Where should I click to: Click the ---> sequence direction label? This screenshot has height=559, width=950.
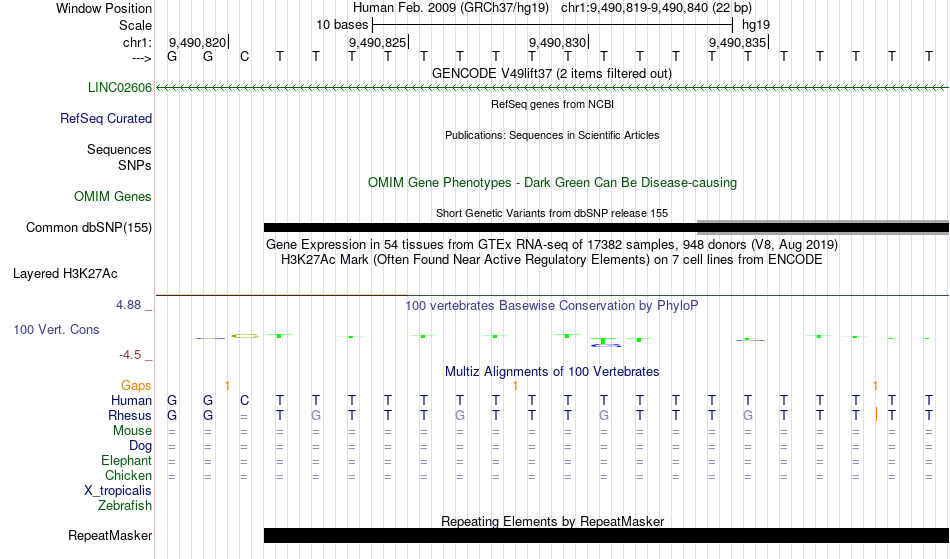[x=141, y=58]
